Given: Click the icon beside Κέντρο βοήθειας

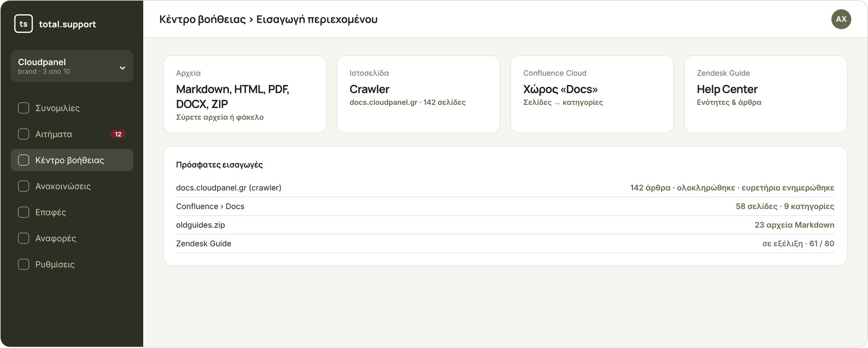Looking at the screenshot, I should pyautogui.click(x=24, y=160).
